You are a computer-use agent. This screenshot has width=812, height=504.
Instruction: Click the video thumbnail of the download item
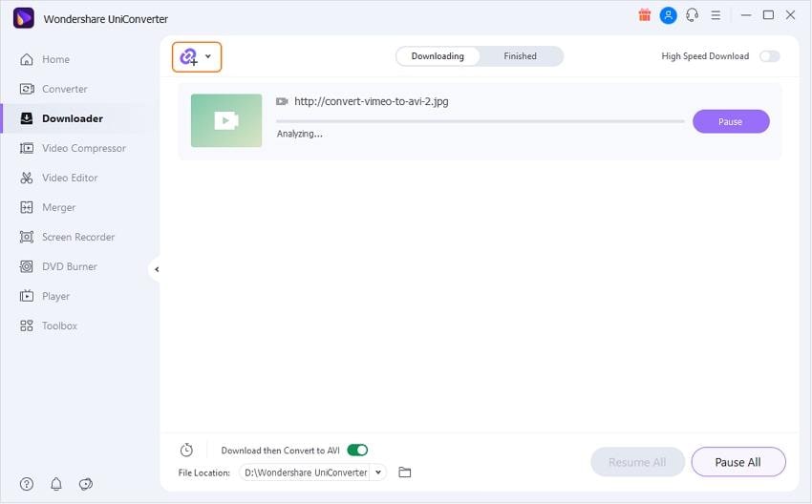(226, 120)
